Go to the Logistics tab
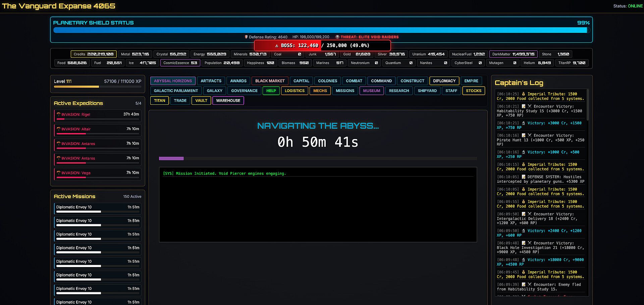 (x=294, y=91)
